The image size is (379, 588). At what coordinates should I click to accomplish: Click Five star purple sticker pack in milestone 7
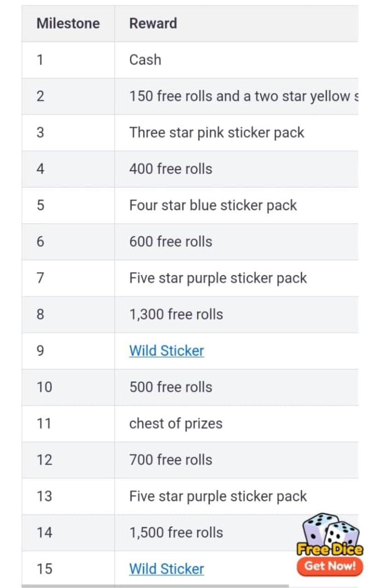coord(218,278)
